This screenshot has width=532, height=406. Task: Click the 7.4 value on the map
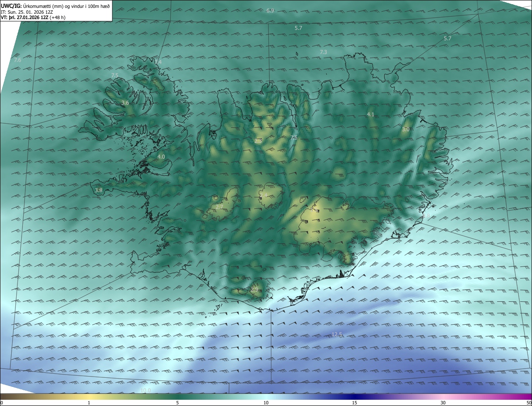(158, 62)
